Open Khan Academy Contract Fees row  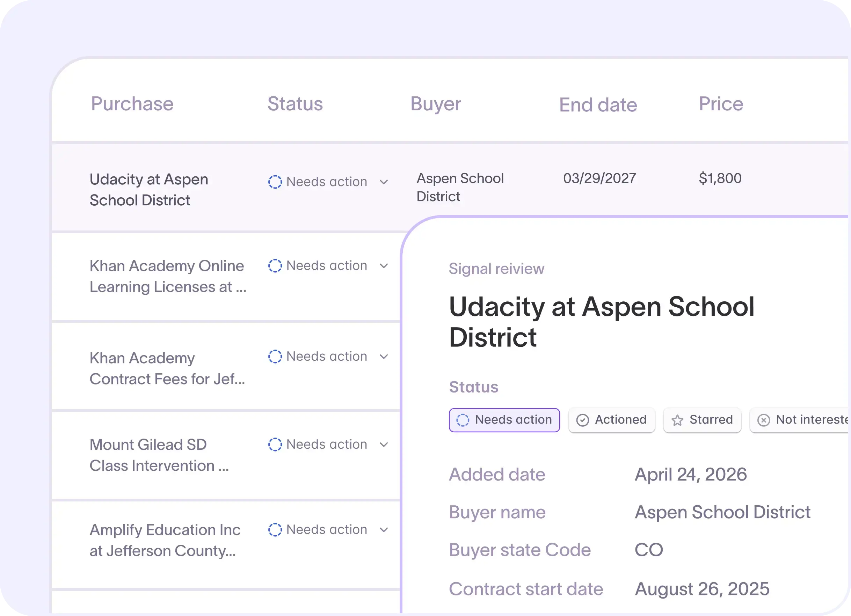click(x=167, y=369)
